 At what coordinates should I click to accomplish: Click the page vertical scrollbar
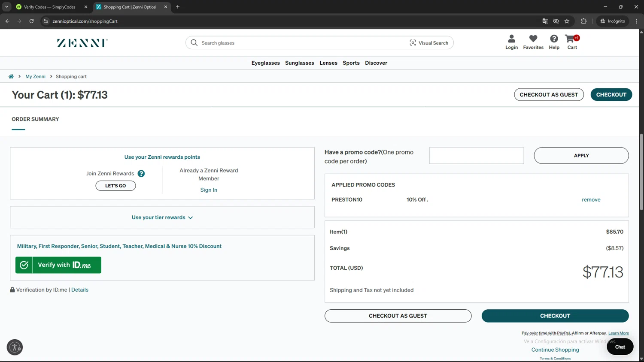click(x=641, y=172)
